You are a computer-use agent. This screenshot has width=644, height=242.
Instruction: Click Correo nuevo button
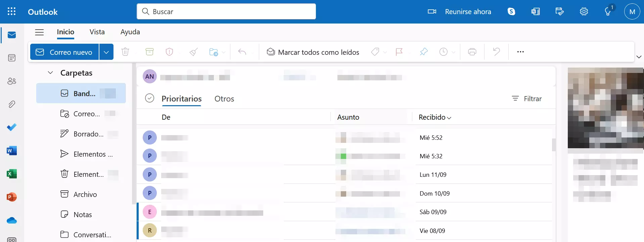tap(64, 52)
